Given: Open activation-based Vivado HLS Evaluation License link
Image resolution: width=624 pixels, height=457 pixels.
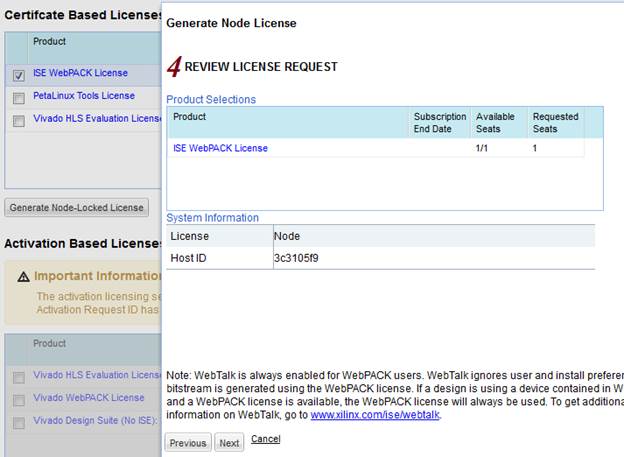Looking at the screenshot, I should [97, 375].
